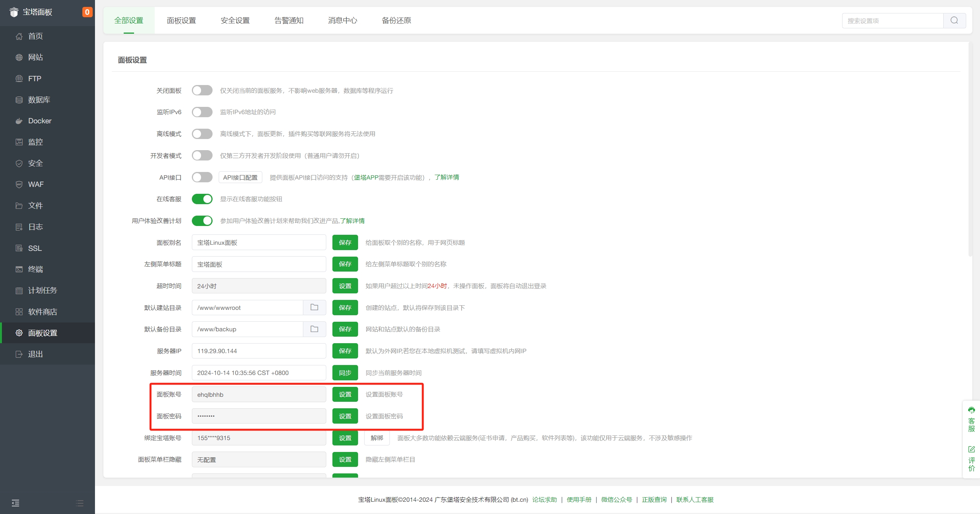The height and width of the screenshot is (514, 980).
Task: Click the search magnifier icon
Action: [954, 20]
